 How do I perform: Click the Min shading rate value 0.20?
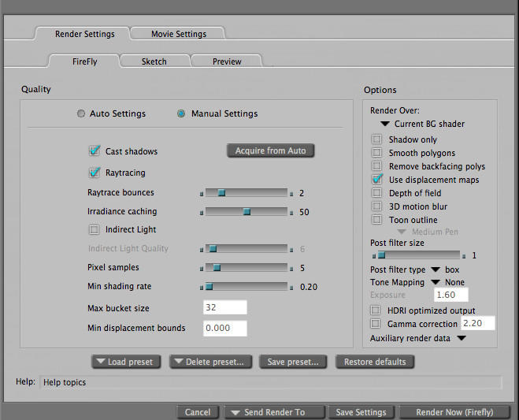point(309,287)
